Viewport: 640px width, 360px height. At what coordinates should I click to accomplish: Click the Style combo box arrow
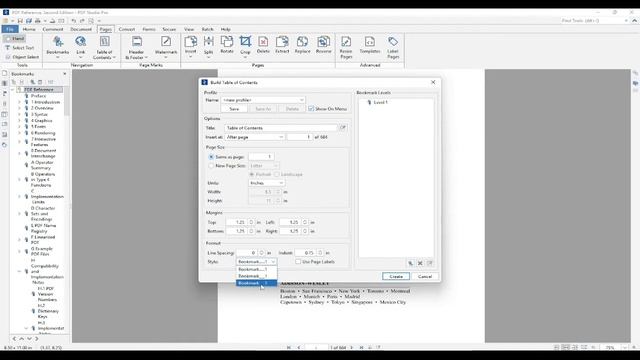(273, 262)
